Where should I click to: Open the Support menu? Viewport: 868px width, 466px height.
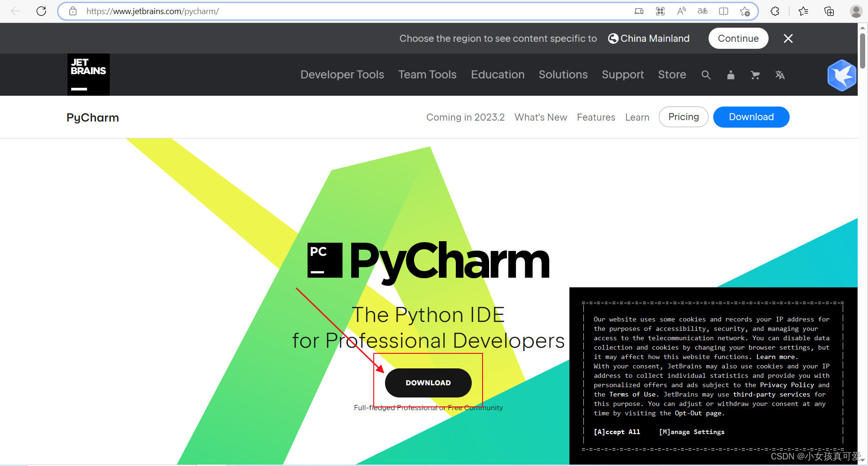(x=623, y=75)
